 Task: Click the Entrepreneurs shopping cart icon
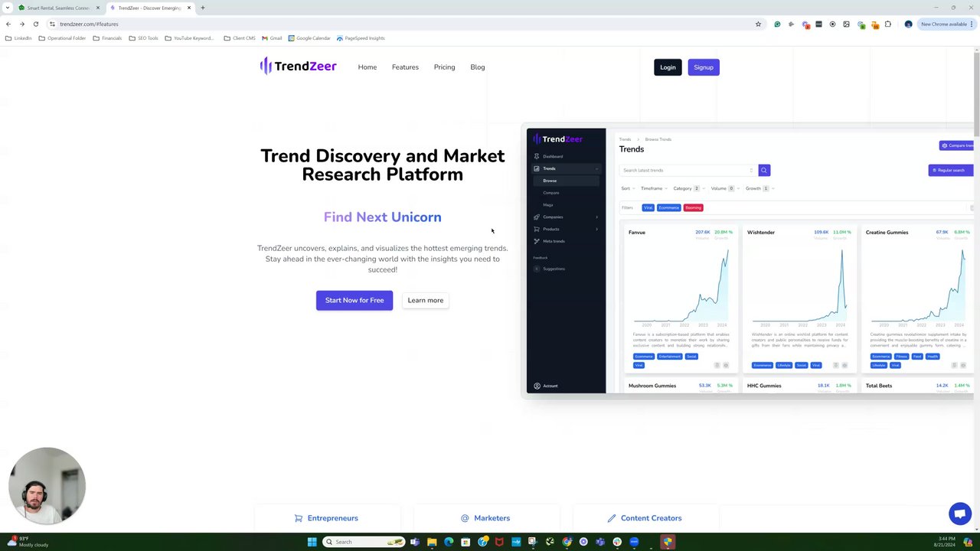coord(299,518)
